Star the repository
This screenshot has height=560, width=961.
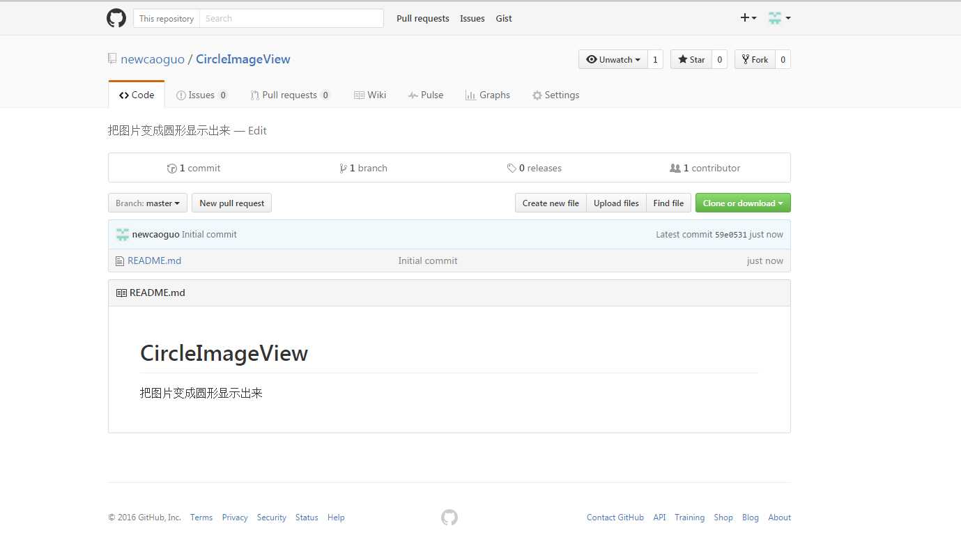691,60
